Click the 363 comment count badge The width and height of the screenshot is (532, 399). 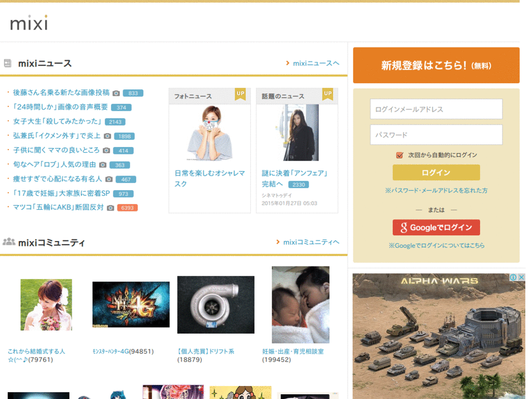120,165
